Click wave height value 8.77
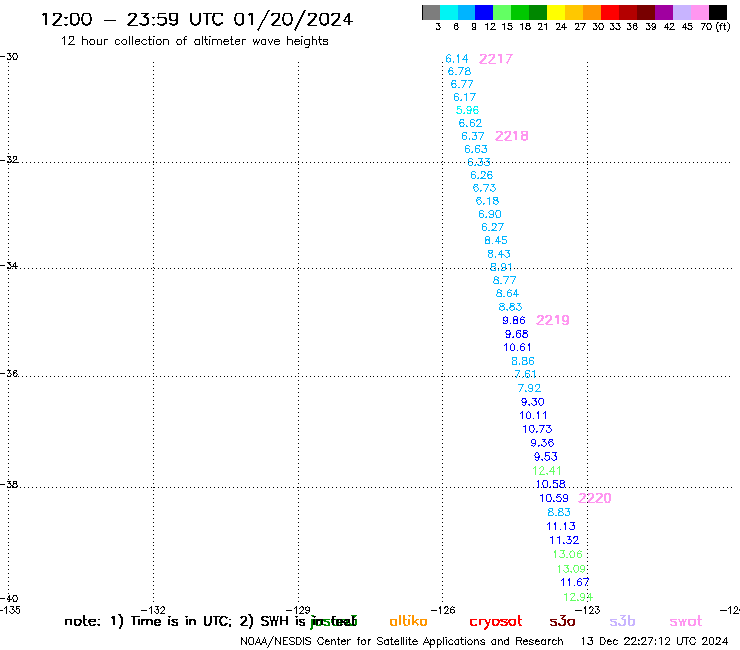 tap(505, 280)
